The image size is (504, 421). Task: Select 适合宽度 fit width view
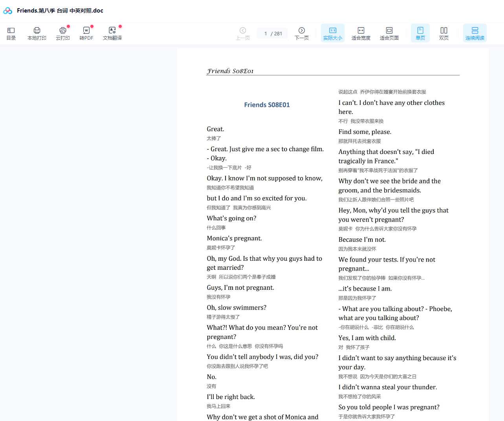point(361,33)
